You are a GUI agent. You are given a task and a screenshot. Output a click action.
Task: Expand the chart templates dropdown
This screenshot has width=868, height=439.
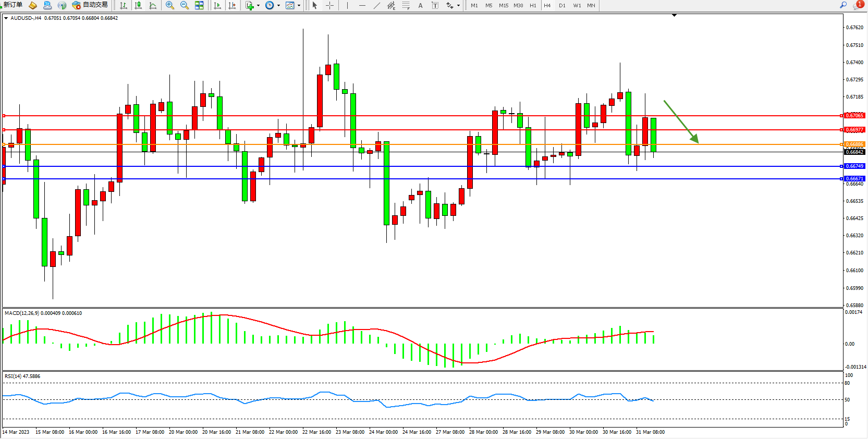click(299, 6)
